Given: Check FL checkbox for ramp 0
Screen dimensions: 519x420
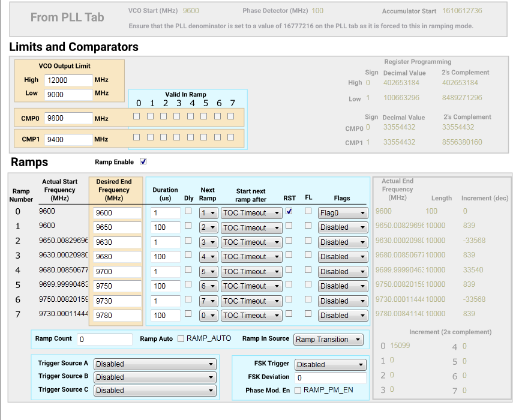Looking at the screenshot, I should click(x=308, y=211).
